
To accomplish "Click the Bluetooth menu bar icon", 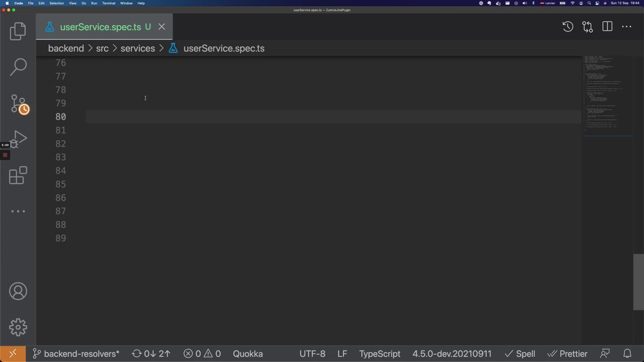I will [533, 3].
